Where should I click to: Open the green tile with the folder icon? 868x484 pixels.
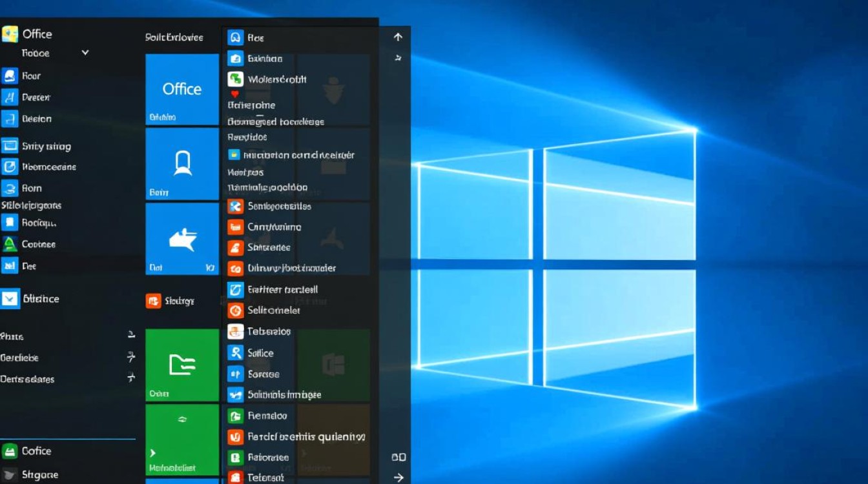pos(182,365)
